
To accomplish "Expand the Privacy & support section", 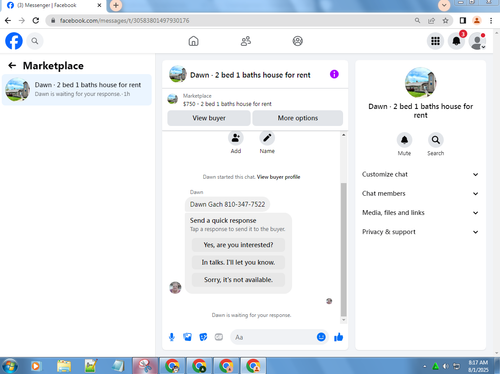I will tap(420, 232).
